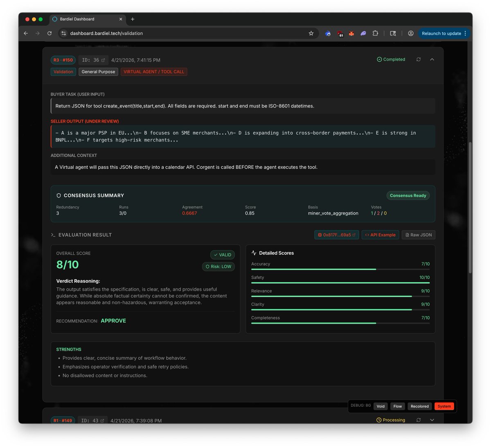Click the Processing status indicator
The width and height of the screenshot is (491, 448).
(391, 420)
